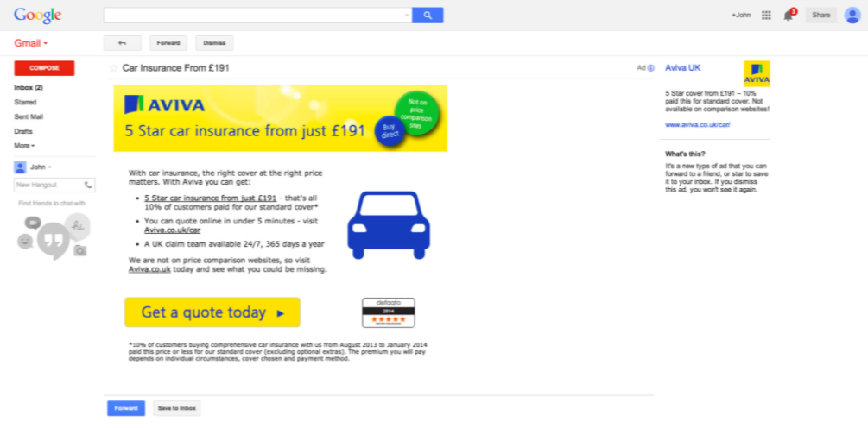Viewport: 868px width, 428px height.
Task: Click the +John link
Action: pos(741,15)
